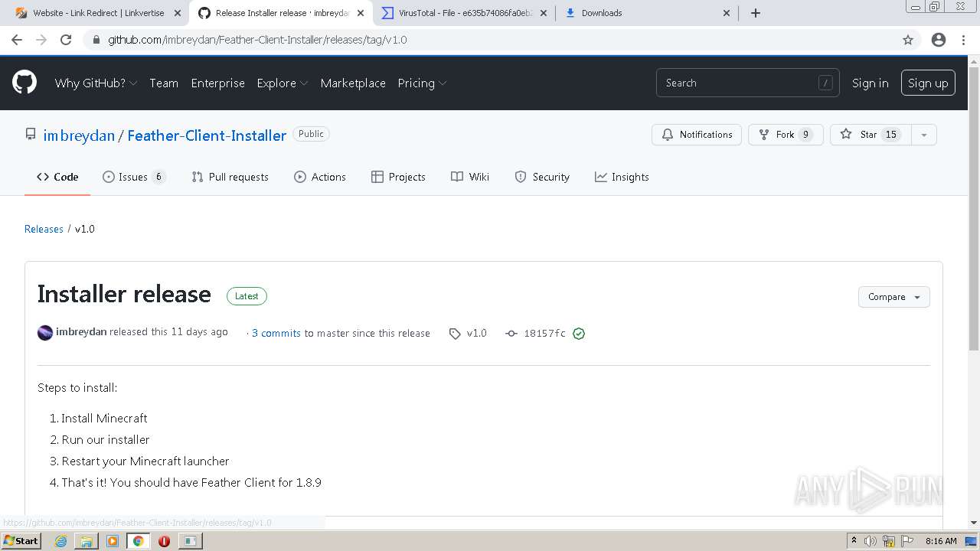Viewport: 980px width, 551px height.
Task: Open the star list dropdown arrow
Action: tap(923, 135)
